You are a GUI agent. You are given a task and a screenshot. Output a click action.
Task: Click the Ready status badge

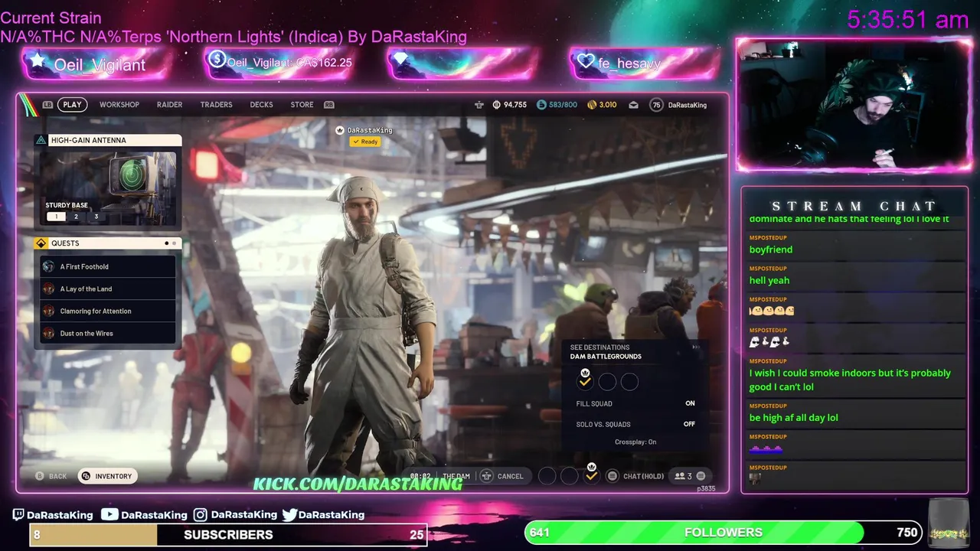365,142
